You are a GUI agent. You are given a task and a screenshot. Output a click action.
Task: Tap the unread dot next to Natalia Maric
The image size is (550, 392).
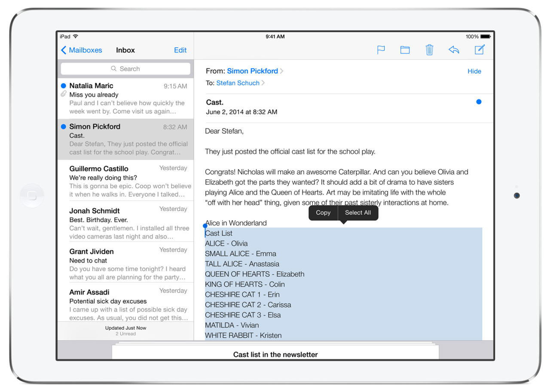pyautogui.click(x=63, y=85)
